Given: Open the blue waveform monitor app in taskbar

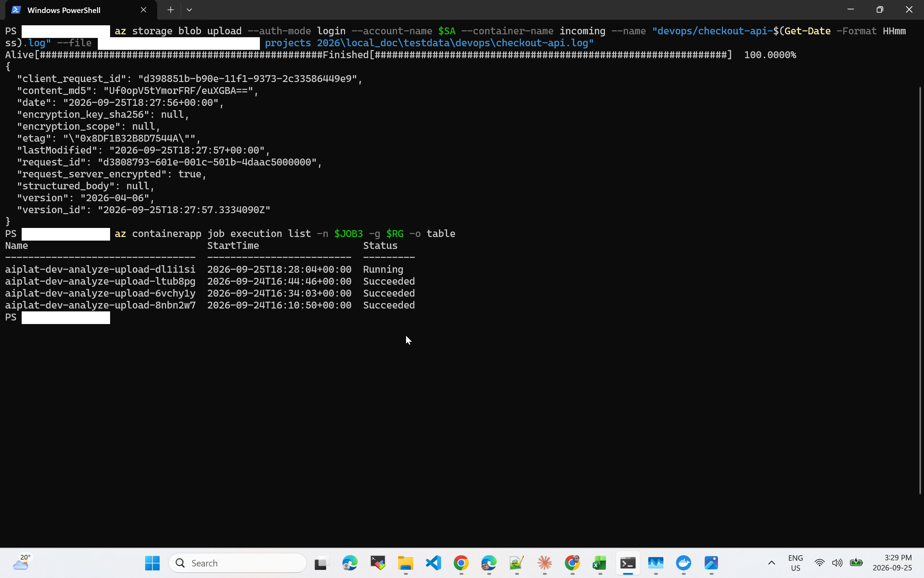Looking at the screenshot, I should click(655, 563).
